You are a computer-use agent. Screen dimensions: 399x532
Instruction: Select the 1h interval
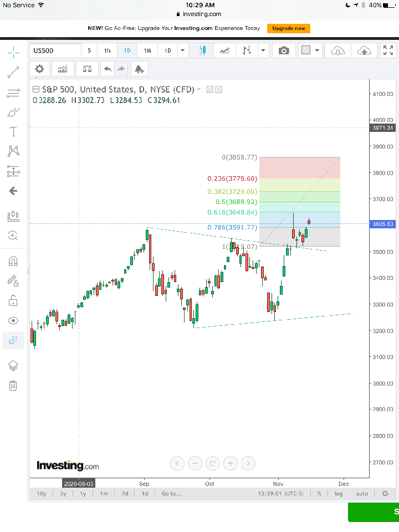(x=107, y=50)
